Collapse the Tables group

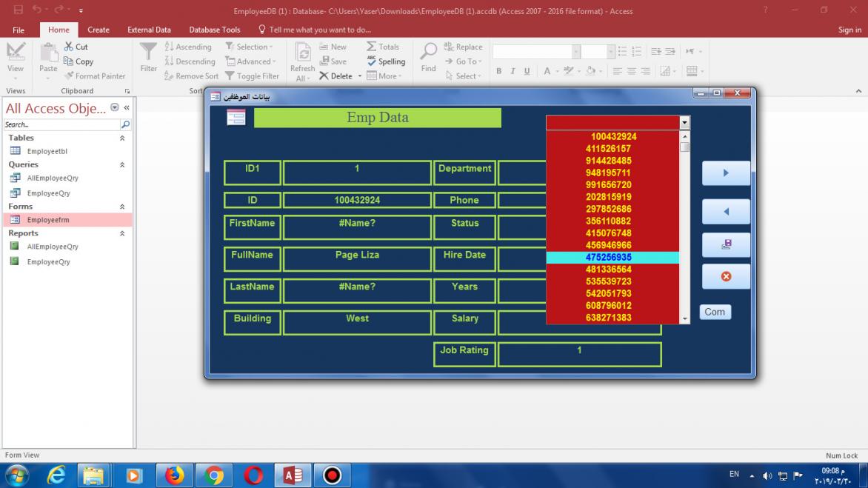(x=121, y=138)
